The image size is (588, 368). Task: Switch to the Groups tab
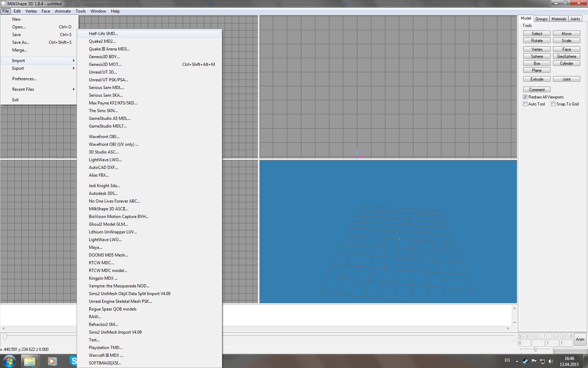point(541,19)
